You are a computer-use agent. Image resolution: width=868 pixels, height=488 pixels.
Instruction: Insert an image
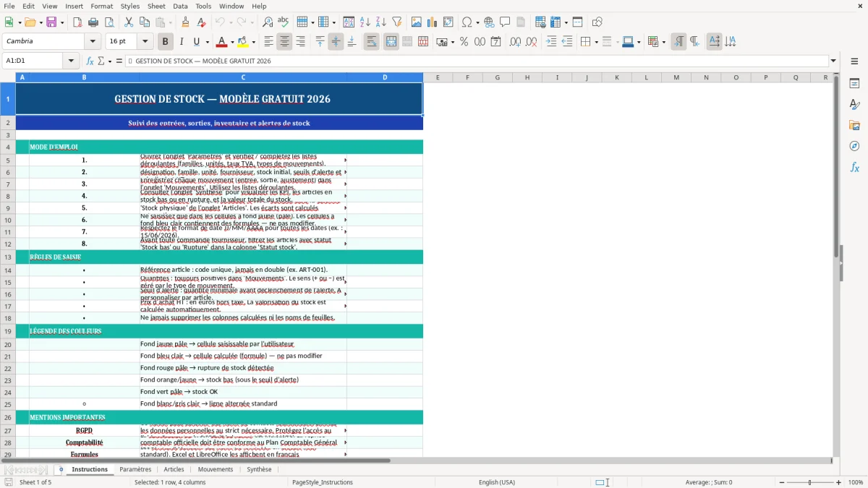[417, 22]
